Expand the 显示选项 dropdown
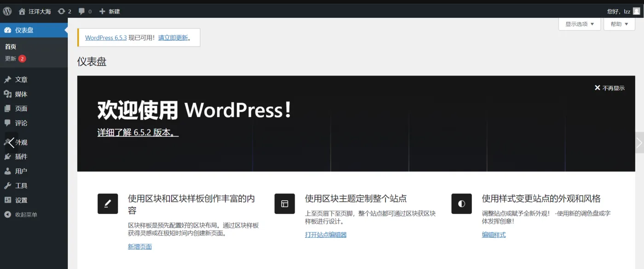Image resolution: width=644 pixels, height=269 pixels. coord(580,24)
